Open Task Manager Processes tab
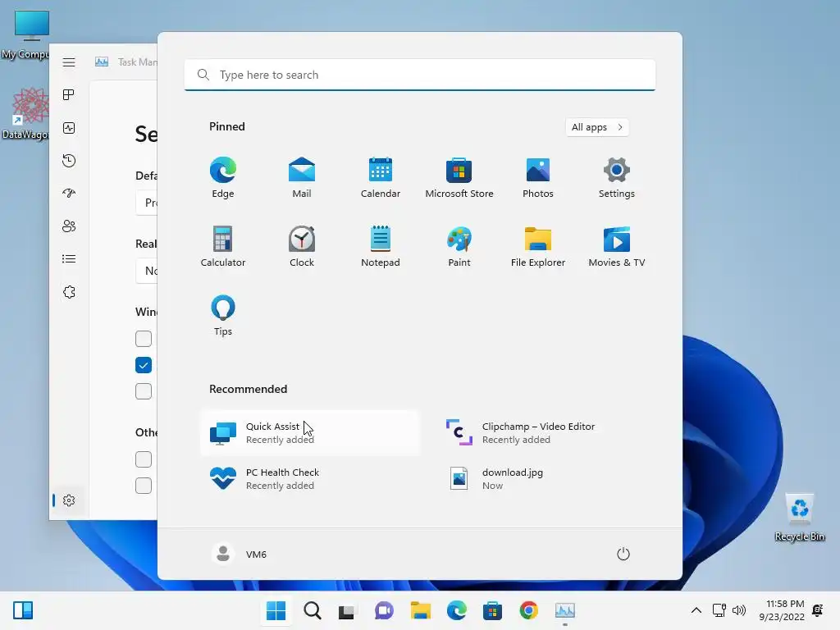 click(69, 95)
